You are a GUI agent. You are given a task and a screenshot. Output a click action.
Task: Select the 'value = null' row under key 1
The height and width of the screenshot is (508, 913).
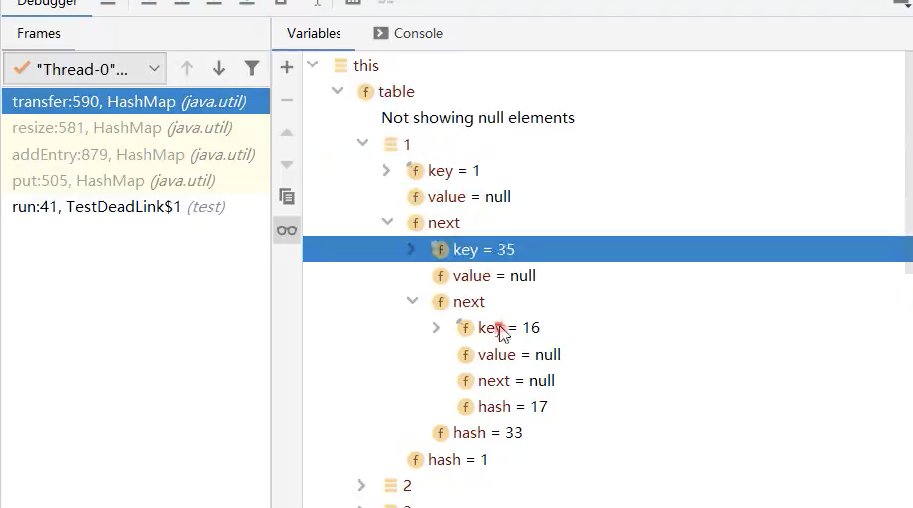click(x=604, y=197)
